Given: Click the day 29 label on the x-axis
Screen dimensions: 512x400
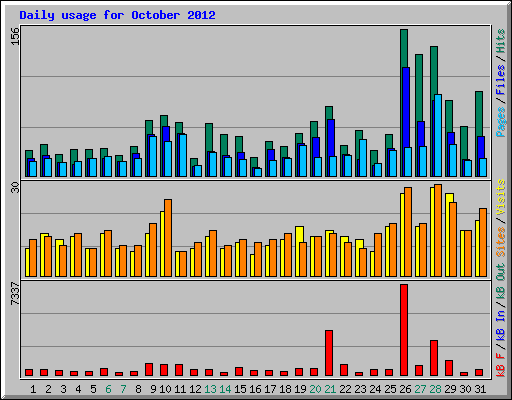Looking at the screenshot, I should [450, 389].
